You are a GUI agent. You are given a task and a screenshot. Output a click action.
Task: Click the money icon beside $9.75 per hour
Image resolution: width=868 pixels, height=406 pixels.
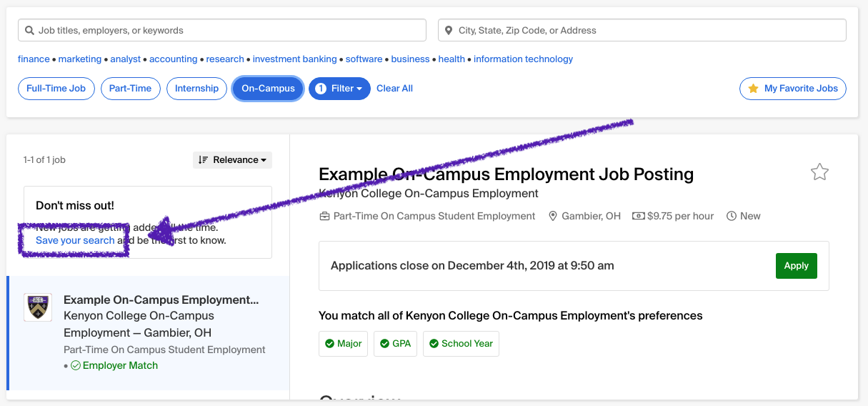[639, 216]
